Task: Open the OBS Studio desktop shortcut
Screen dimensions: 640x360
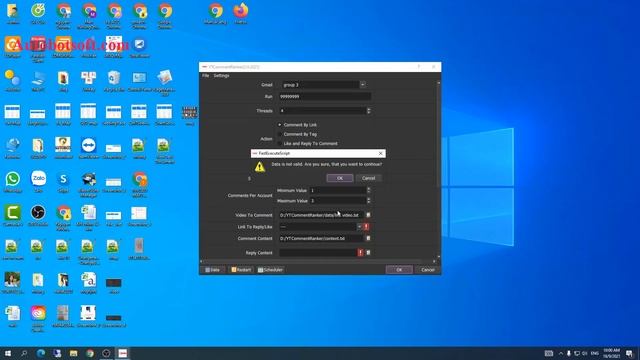Action: tap(38, 216)
